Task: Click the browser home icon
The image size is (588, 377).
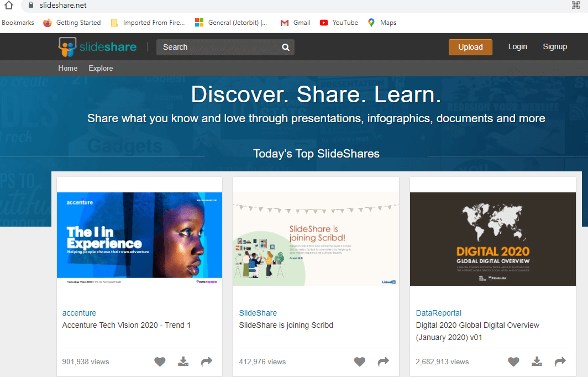Action: tap(9, 6)
